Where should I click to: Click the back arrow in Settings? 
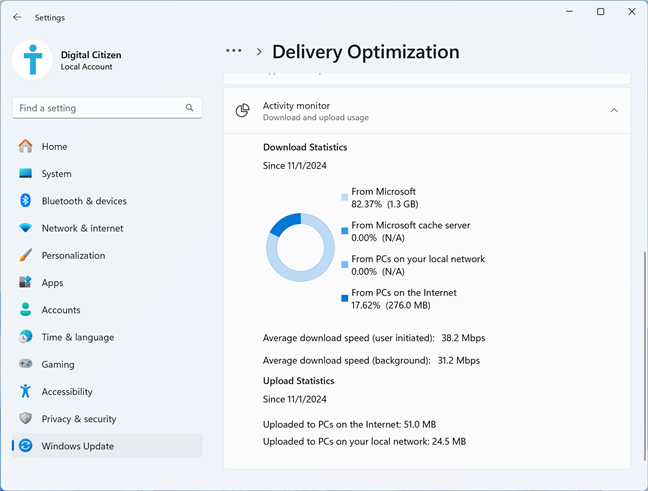pyautogui.click(x=17, y=17)
